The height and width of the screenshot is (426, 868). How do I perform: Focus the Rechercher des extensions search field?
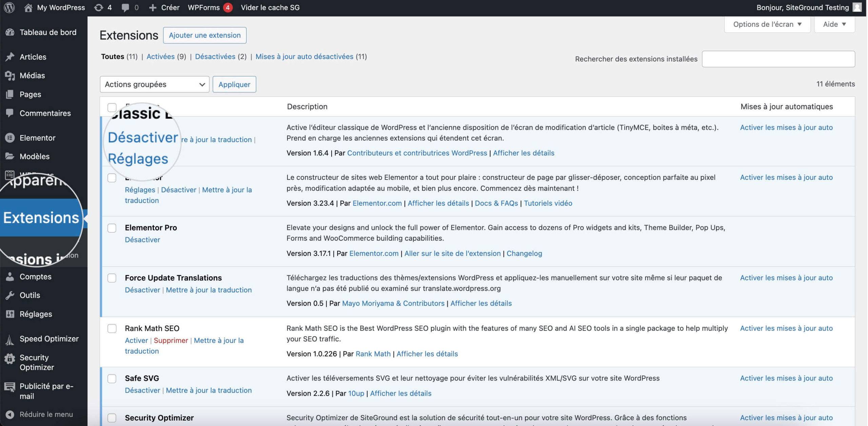778,59
